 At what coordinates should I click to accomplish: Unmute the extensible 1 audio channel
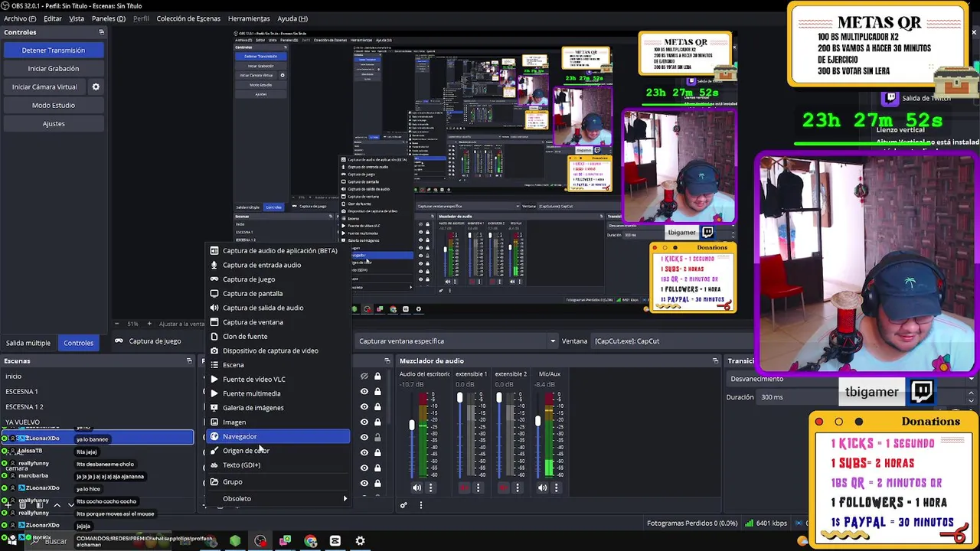464,487
